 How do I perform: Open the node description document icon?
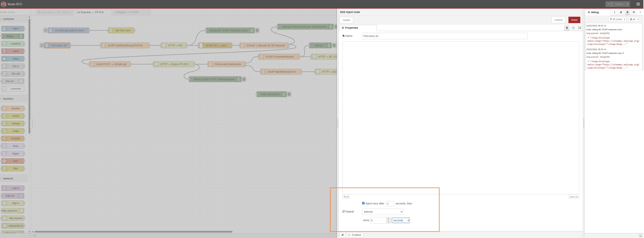(x=573, y=28)
